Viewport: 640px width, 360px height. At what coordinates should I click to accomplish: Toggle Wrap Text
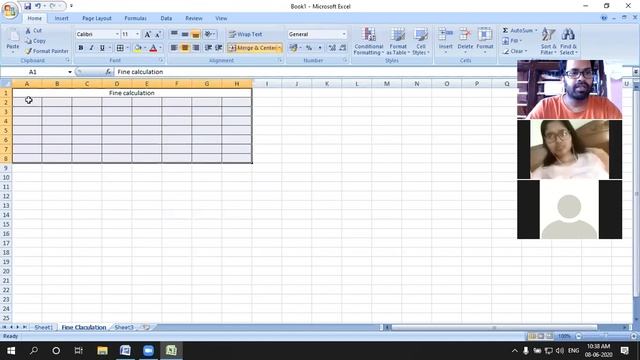pyautogui.click(x=245, y=34)
